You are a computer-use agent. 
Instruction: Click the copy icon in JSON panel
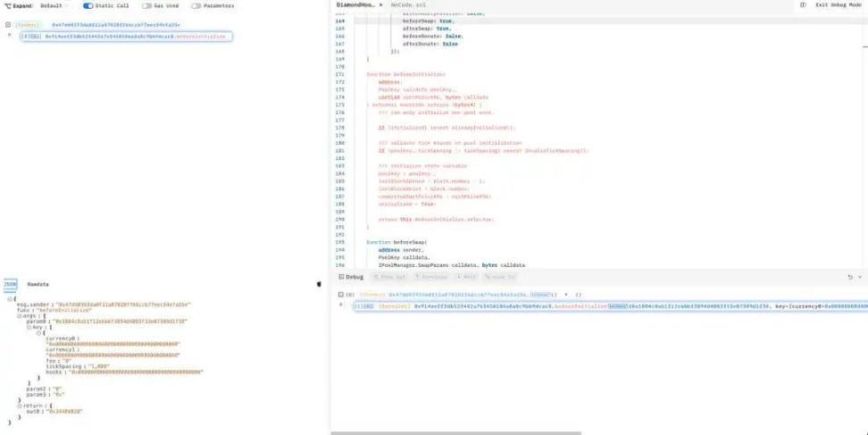coord(319,284)
